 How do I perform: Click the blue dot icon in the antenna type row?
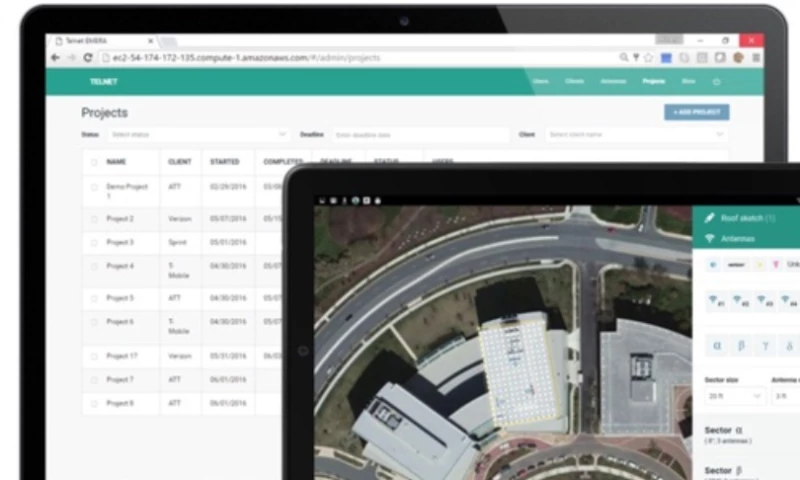coord(713,264)
